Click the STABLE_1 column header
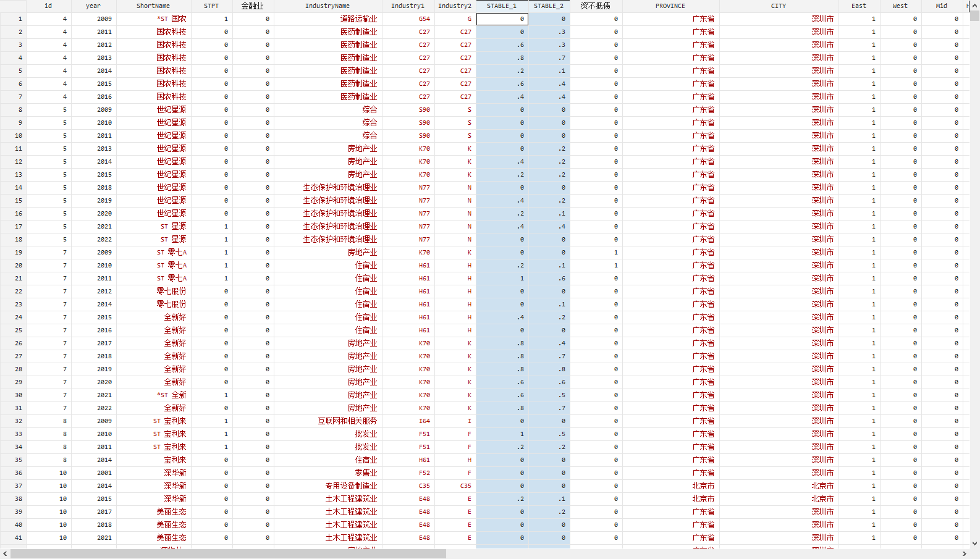The image size is (980, 559). (x=502, y=6)
